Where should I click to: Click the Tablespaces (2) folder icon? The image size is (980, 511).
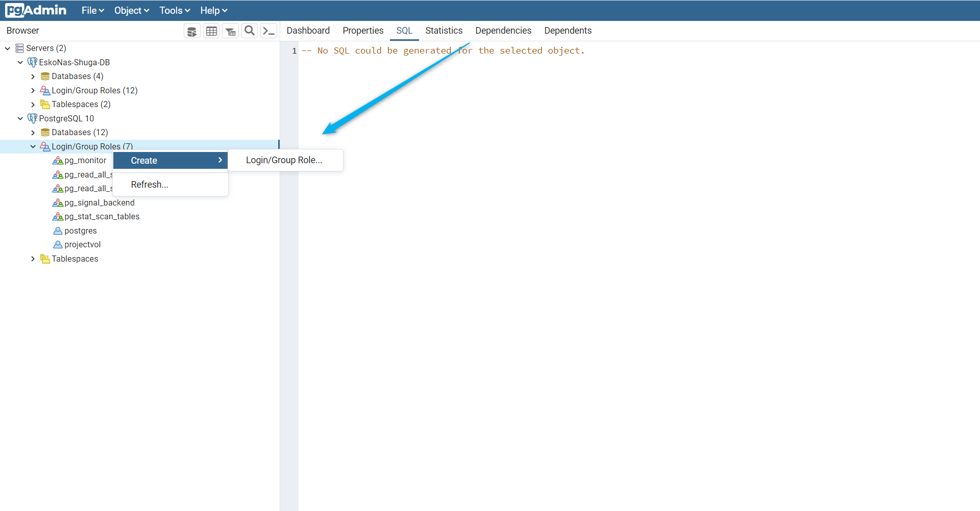coord(45,104)
